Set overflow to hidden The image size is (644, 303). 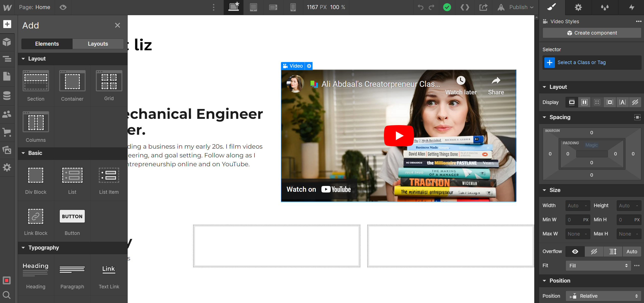(x=594, y=252)
